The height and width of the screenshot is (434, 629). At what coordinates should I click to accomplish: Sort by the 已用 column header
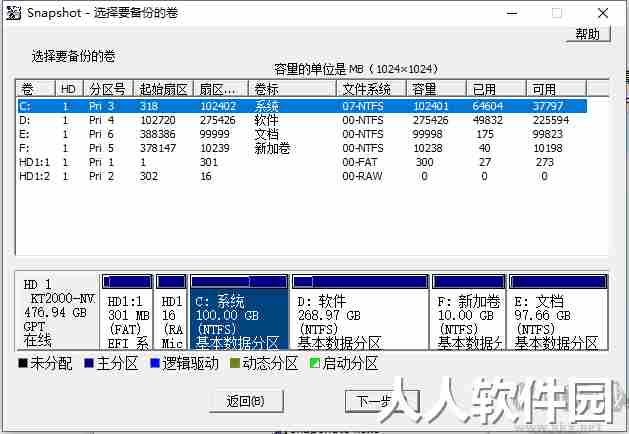click(x=496, y=89)
